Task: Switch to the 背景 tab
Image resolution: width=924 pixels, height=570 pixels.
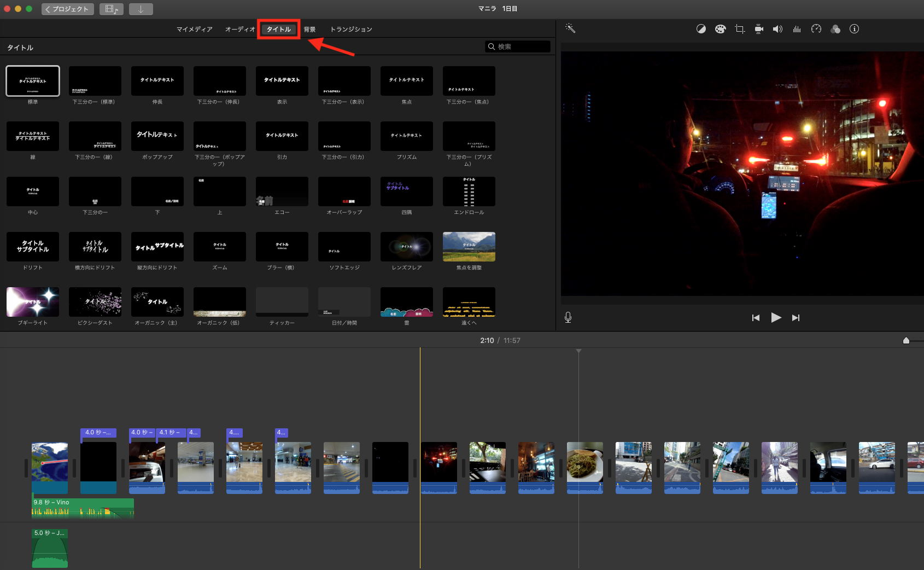Action: click(309, 30)
